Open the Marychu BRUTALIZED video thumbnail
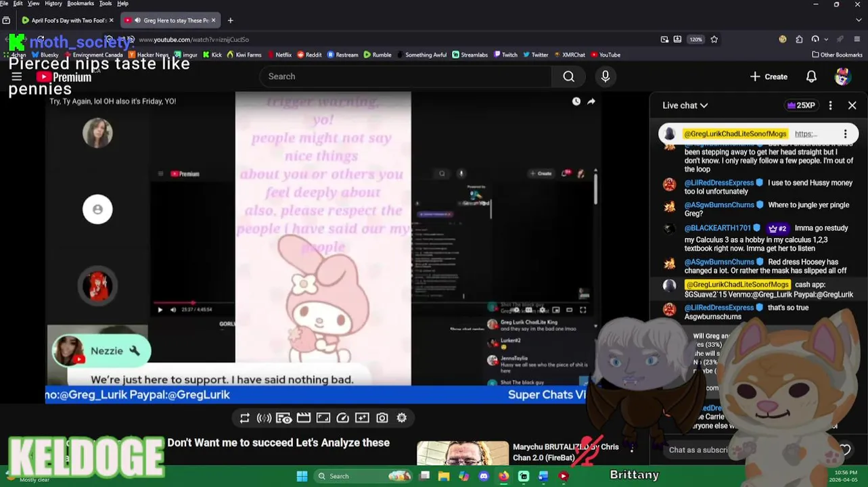The image size is (868, 487). click(463, 453)
